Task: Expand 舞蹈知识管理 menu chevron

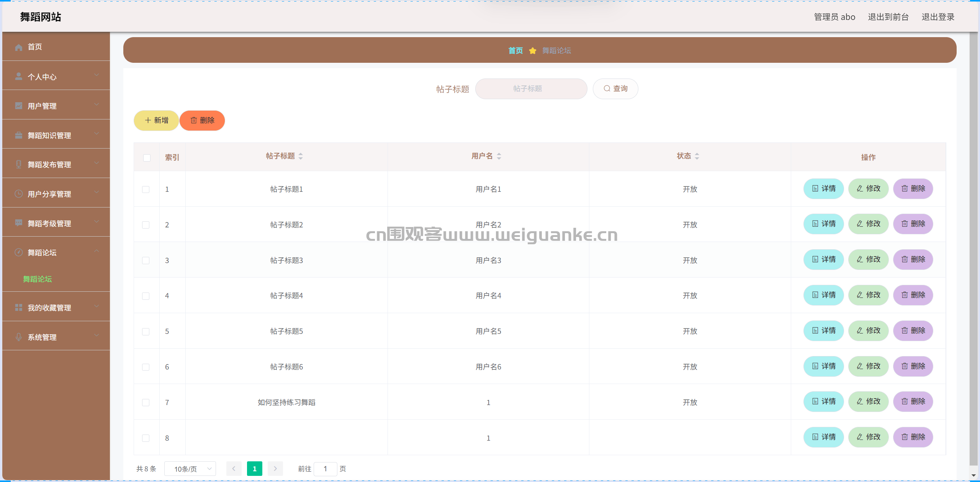Action: coord(97,134)
